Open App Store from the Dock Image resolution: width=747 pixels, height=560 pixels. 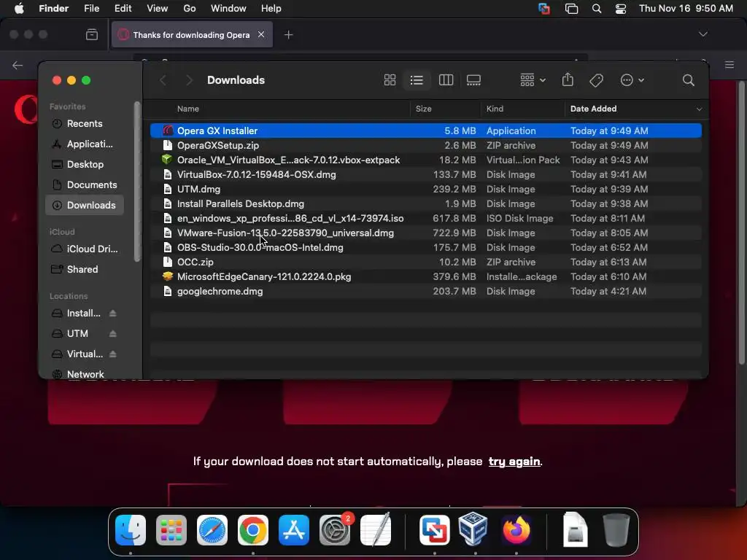[x=294, y=529]
